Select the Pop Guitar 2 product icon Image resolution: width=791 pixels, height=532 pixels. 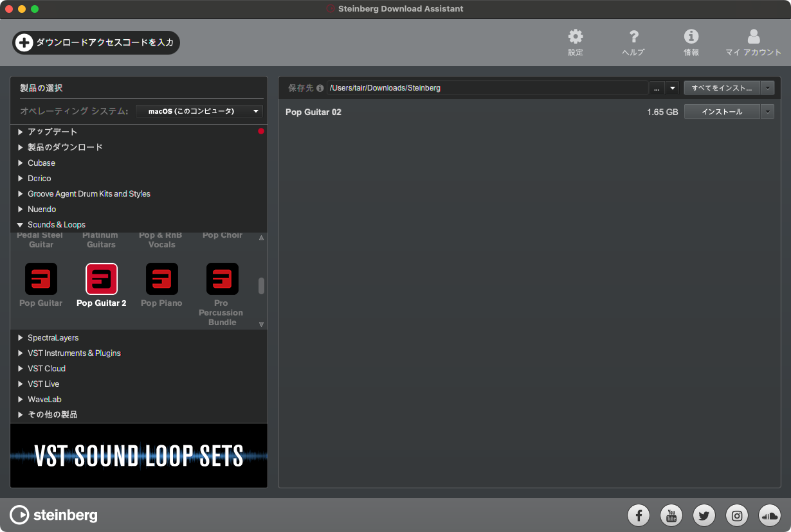pyautogui.click(x=102, y=279)
